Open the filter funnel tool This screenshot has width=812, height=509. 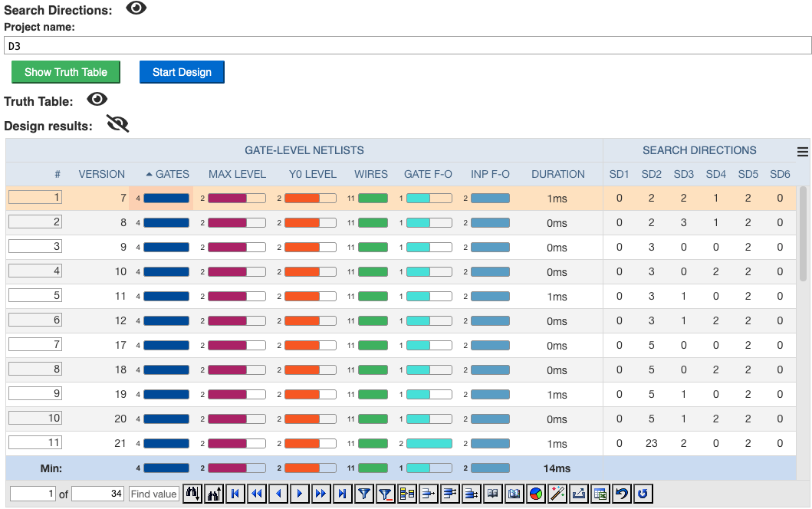tap(364, 494)
